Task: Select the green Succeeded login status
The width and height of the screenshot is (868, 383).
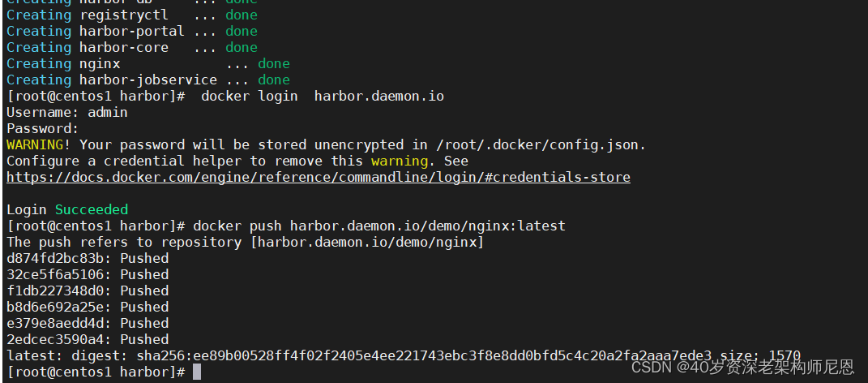Action: pos(92,209)
